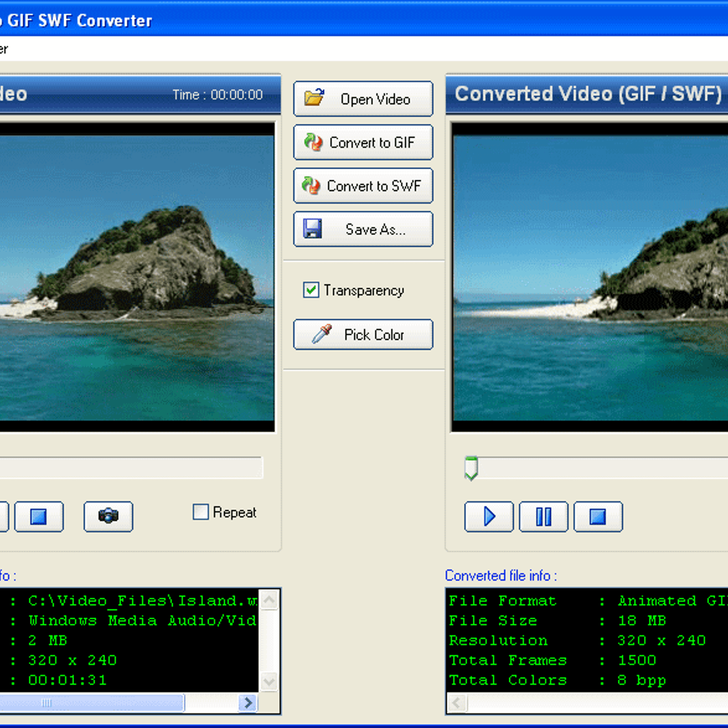Image resolution: width=728 pixels, height=728 pixels.
Task: Click the source 320 x 240 resolution value
Action: point(72,660)
